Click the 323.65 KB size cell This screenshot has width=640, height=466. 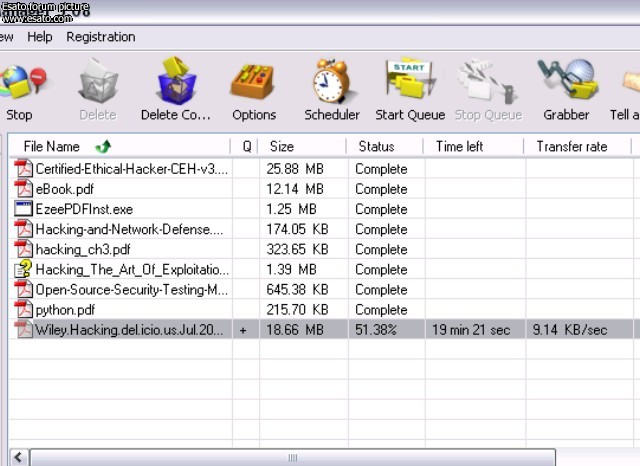[297, 249]
